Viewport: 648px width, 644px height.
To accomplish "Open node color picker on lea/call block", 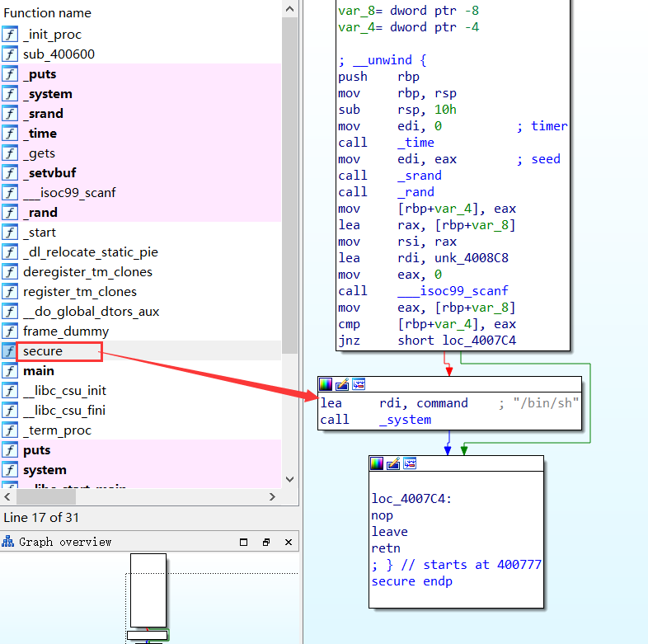I will [326, 384].
